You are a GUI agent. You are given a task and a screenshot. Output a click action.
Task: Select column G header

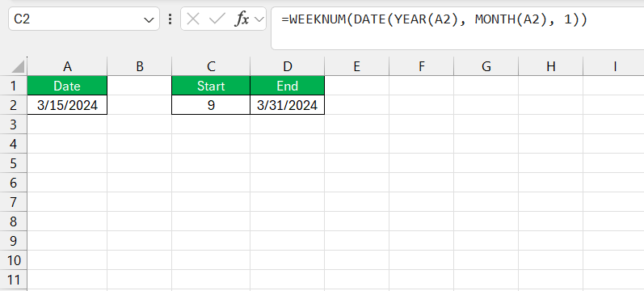click(486, 66)
